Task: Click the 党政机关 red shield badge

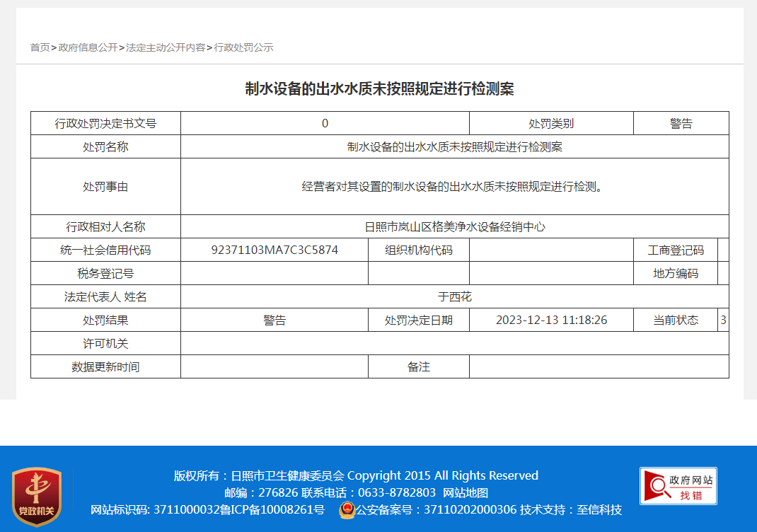Action: pos(37,497)
